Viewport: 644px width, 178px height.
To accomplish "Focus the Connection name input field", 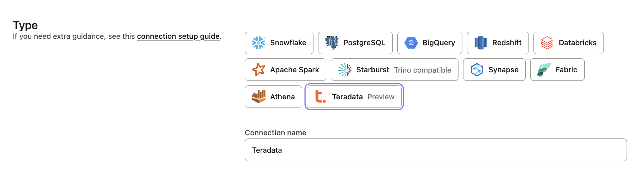I will (435, 150).
